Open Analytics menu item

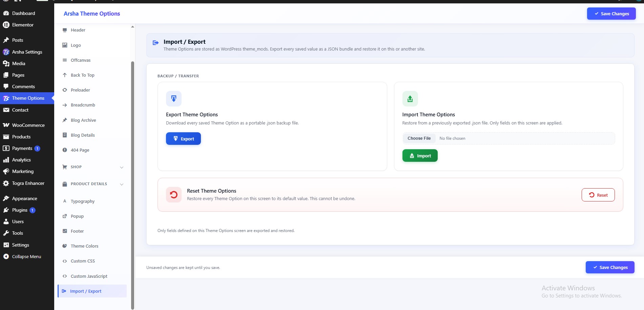27,160
